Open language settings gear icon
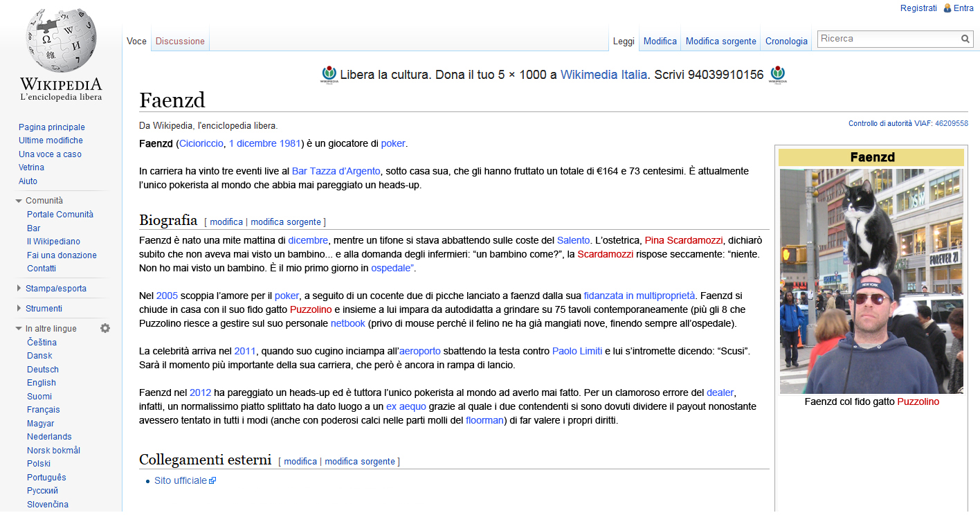980x515 pixels. click(105, 328)
